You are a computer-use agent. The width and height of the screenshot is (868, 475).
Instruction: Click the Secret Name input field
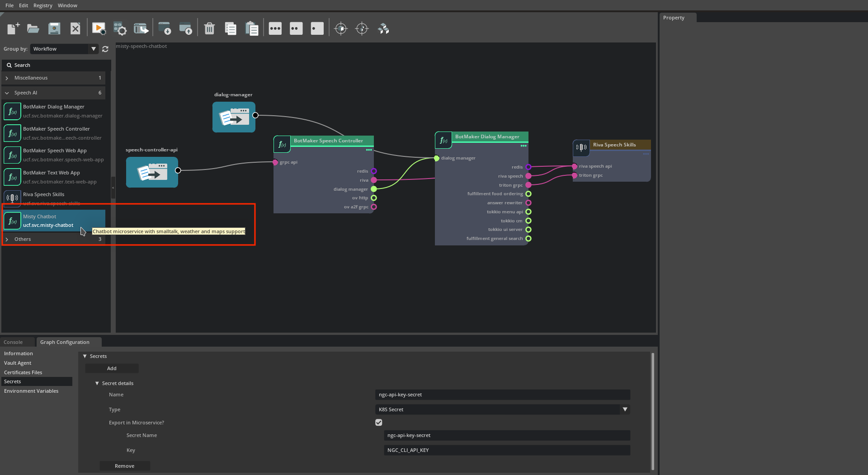507,435
